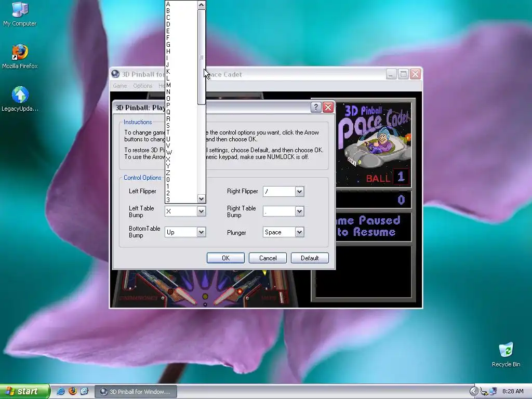
Task: Click the taskbar clock
Action: 513,392
